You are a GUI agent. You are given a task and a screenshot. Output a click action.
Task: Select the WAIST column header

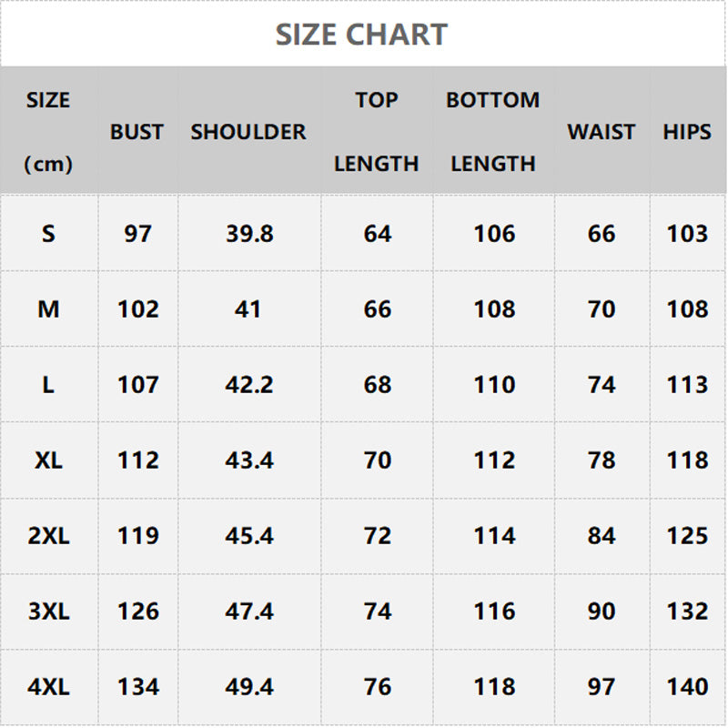[602, 132]
